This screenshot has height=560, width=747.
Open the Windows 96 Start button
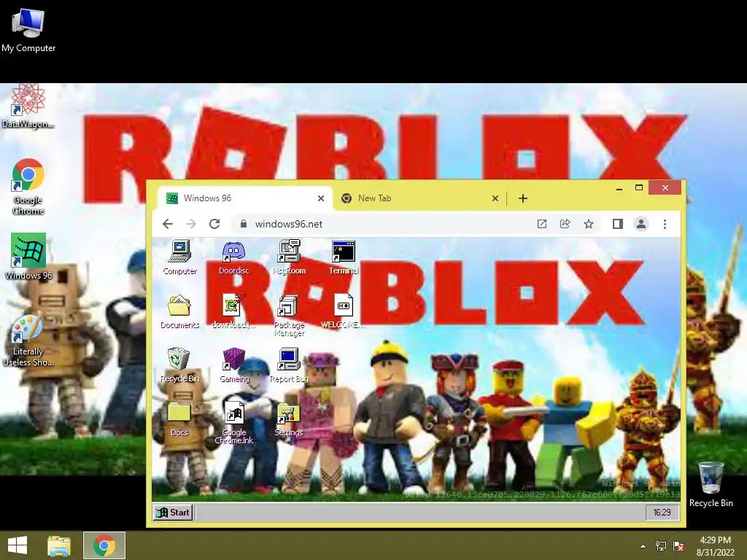(x=173, y=513)
